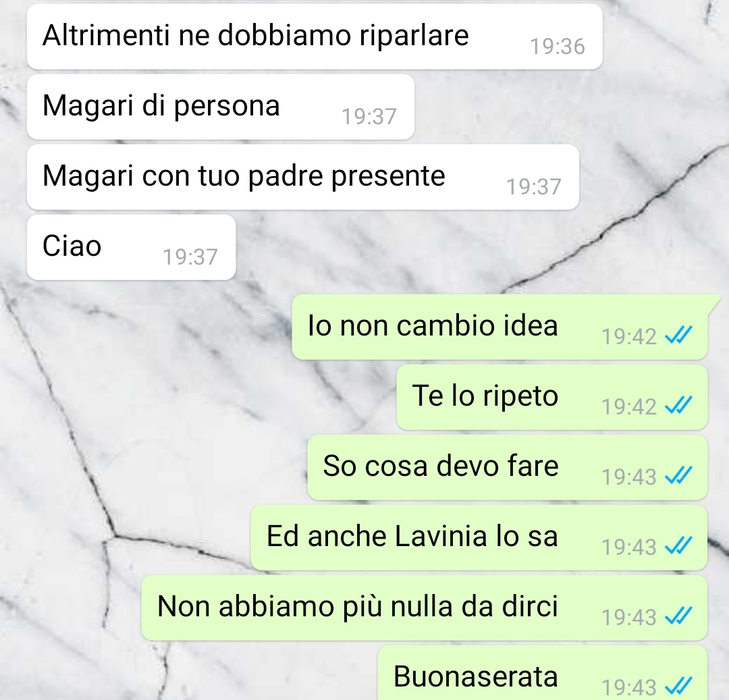Tap the 19:36 timestamp on the first message
The width and height of the screenshot is (729, 700).
tap(558, 47)
